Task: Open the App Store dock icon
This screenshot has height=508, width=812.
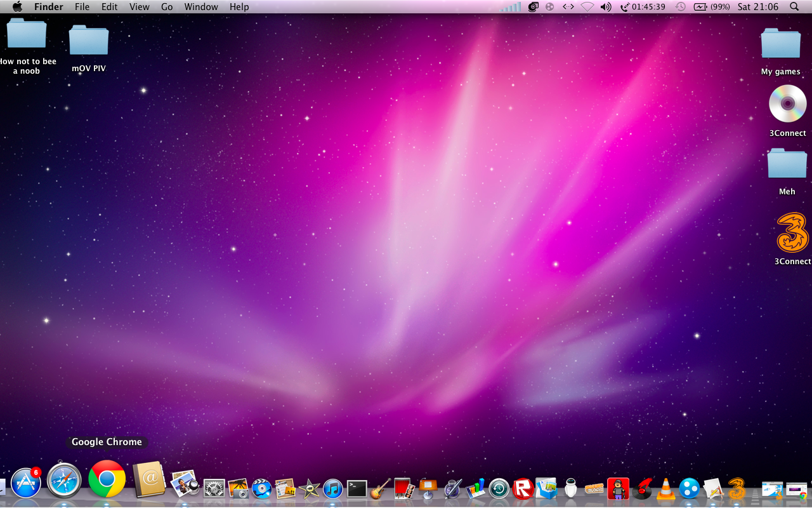Action: (26, 483)
